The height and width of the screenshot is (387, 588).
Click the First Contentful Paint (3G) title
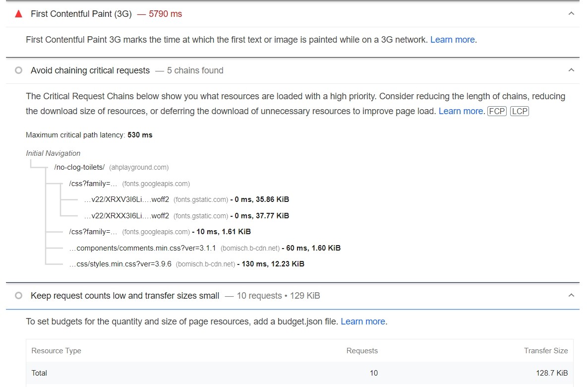tap(81, 14)
